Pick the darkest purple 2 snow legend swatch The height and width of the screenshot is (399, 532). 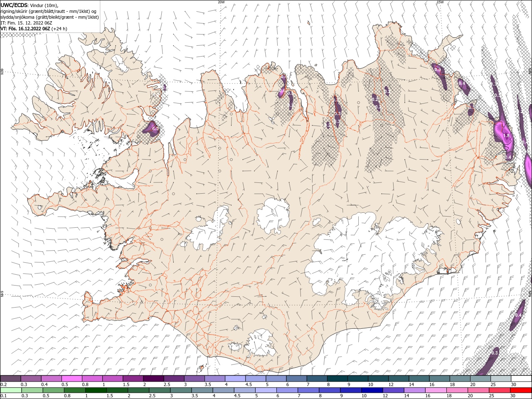tap(153, 379)
